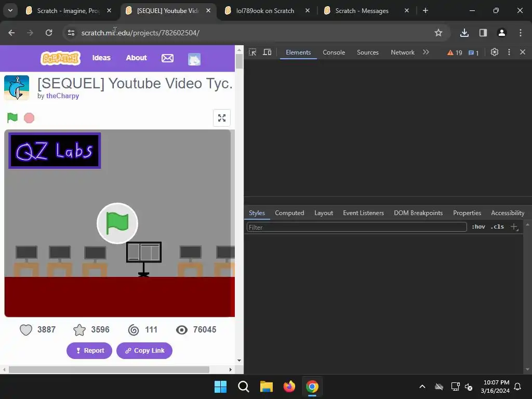Toggle Chrome side panel icon
This screenshot has height=399, width=532.
click(x=483, y=33)
